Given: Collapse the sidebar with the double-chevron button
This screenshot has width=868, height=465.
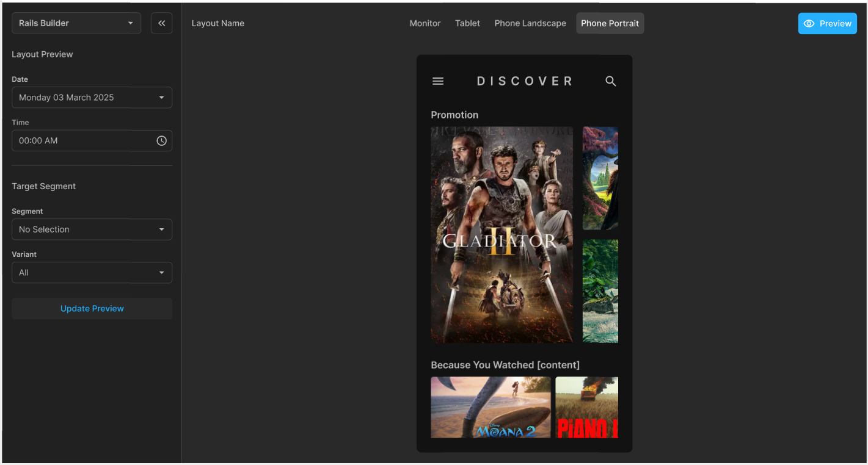Looking at the screenshot, I should tap(161, 23).
